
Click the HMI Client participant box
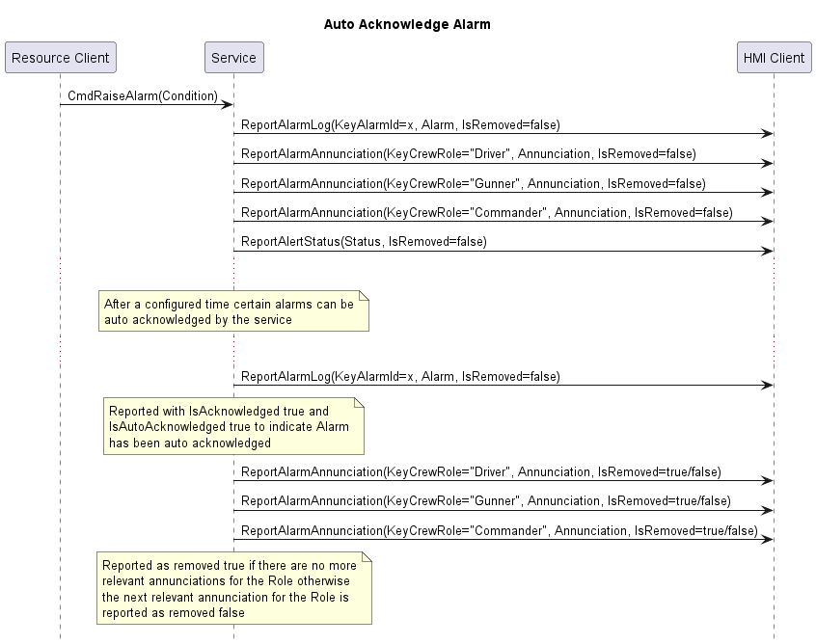(x=774, y=58)
